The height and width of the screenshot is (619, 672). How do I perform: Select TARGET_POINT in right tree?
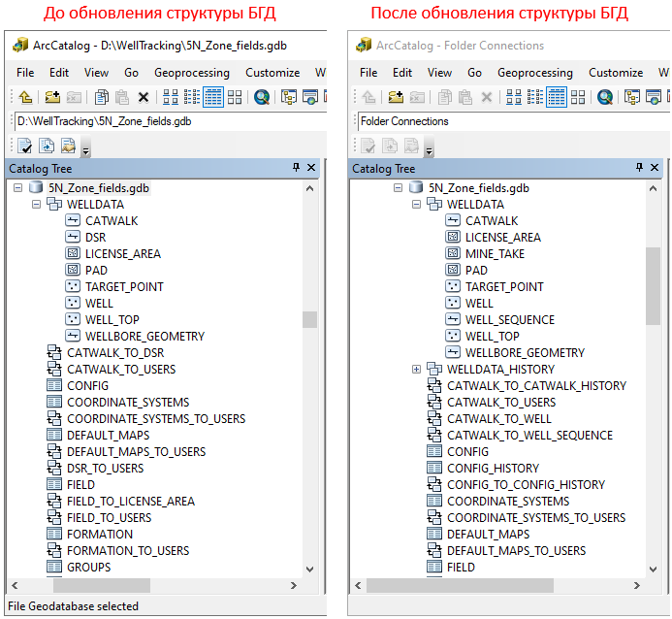pyautogui.click(x=504, y=287)
